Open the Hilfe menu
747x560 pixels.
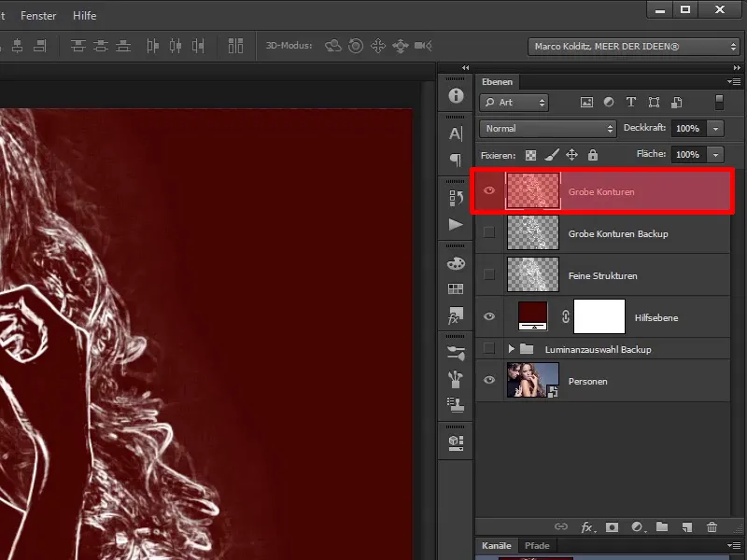coord(84,16)
